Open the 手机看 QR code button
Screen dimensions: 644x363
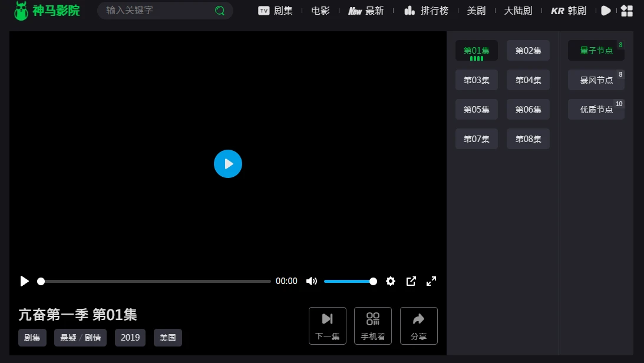[373, 326]
